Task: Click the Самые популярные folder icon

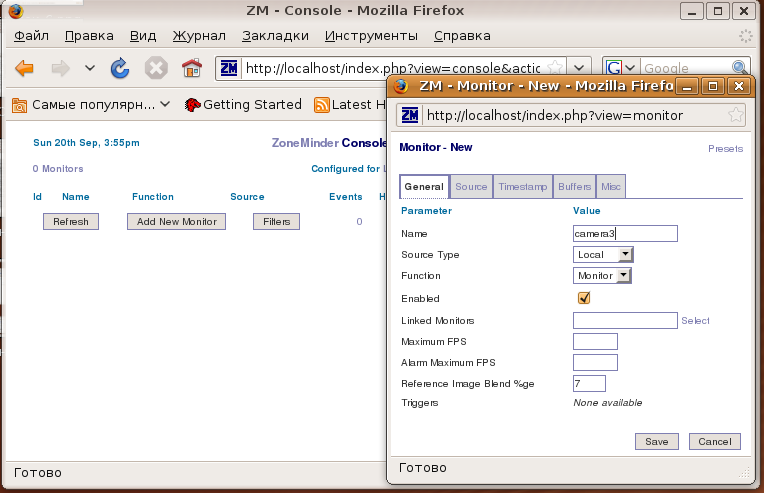Action: 19,105
